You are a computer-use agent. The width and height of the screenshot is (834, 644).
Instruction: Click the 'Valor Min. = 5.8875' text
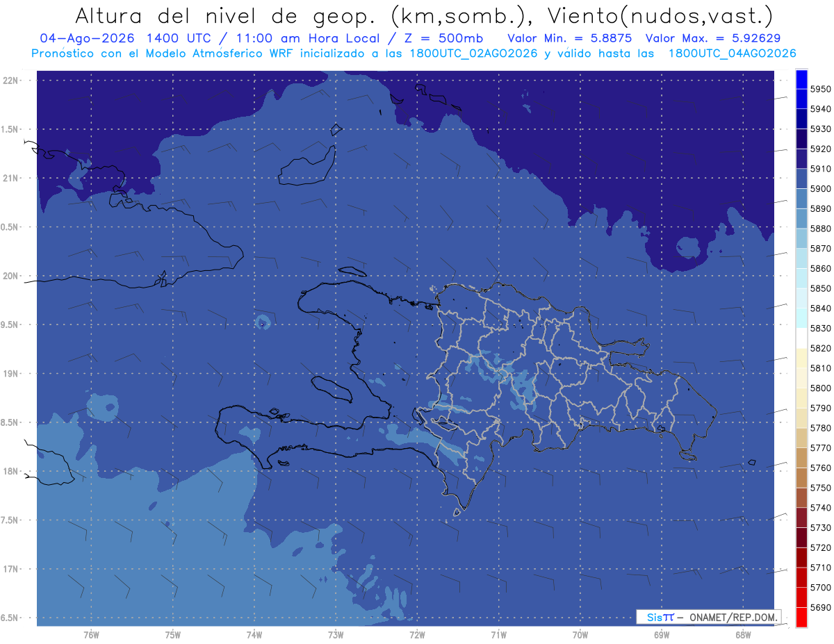[570, 38]
